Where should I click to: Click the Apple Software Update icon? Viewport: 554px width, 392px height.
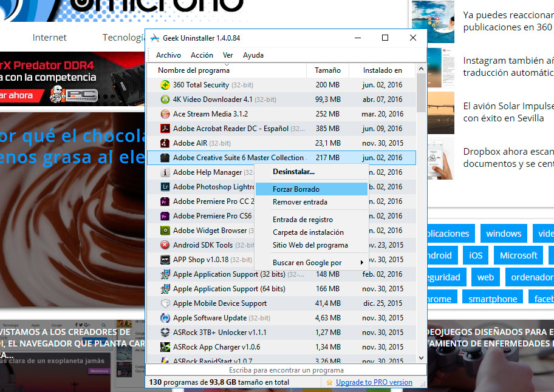[164, 317]
